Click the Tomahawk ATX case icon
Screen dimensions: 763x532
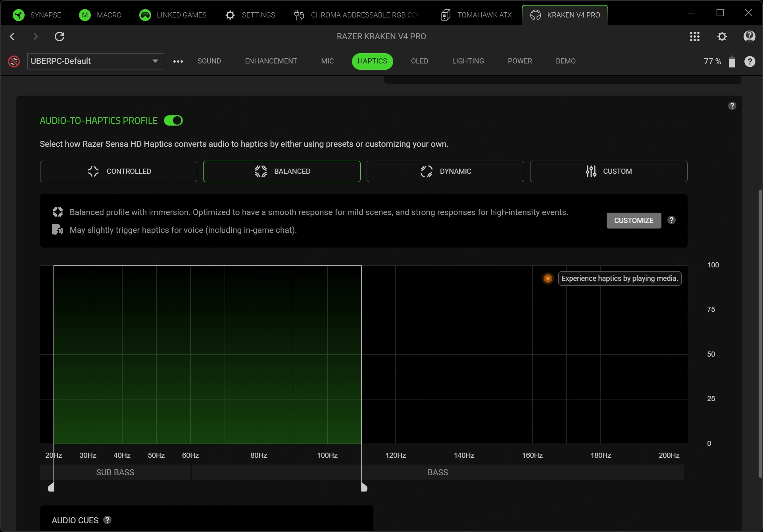[446, 15]
